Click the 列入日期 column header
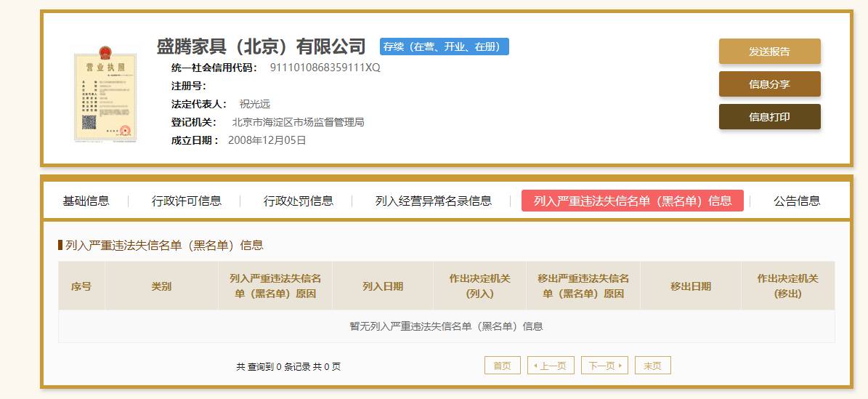The image size is (868, 399). point(383,286)
